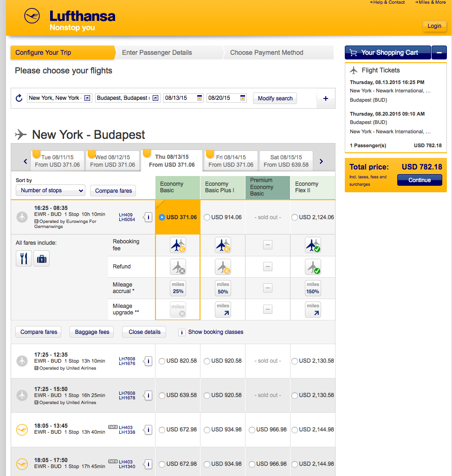This screenshot has width=452, height=476.
Task: Open the calendar icon for 08/20/15 date
Action: pyautogui.click(x=243, y=98)
